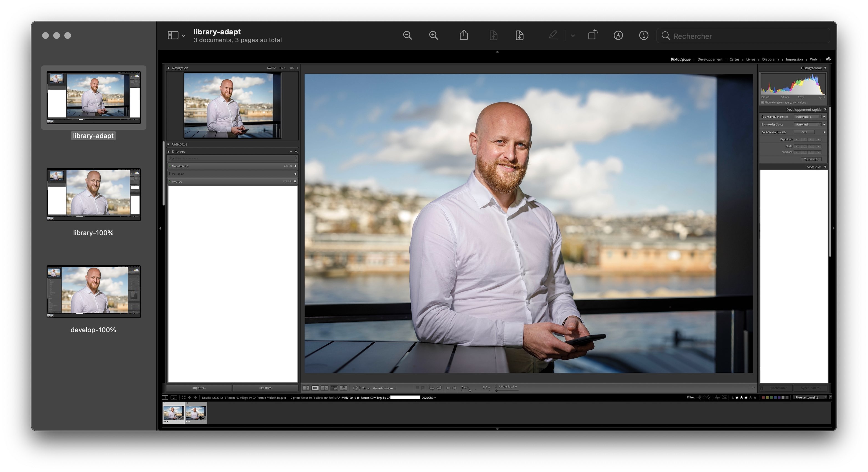Toggle the Lightroom loupe view button
This screenshot has width=868, height=472.
pyautogui.click(x=315, y=388)
